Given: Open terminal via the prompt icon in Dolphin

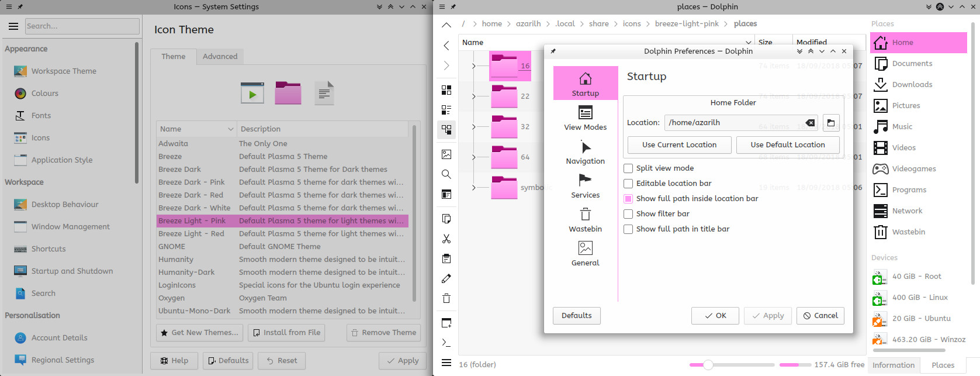Looking at the screenshot, I should click(446, 343).
